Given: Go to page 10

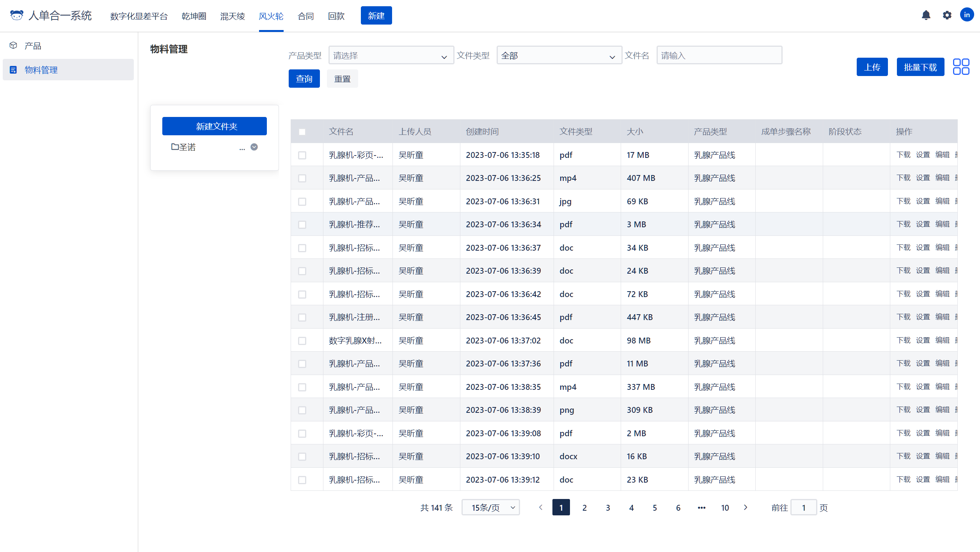Looking at the screenshot, I should point(725,508).
